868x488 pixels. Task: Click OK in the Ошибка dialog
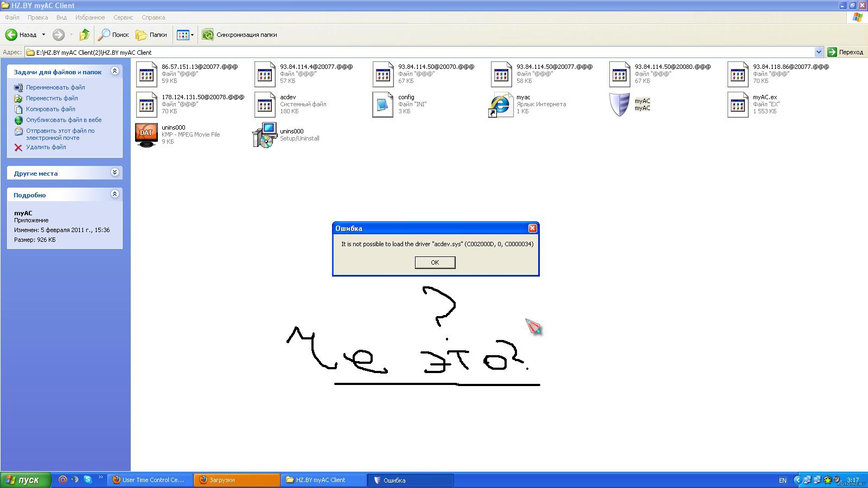[x=435, y=262]
